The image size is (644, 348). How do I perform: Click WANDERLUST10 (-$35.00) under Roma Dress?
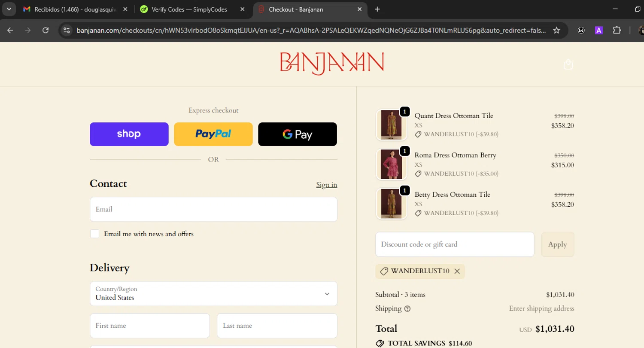pyautogui.click(x=461, y=174)
